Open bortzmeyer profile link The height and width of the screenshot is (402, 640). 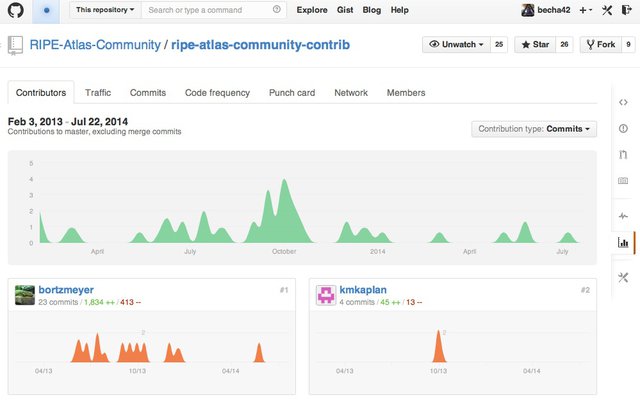66,290
